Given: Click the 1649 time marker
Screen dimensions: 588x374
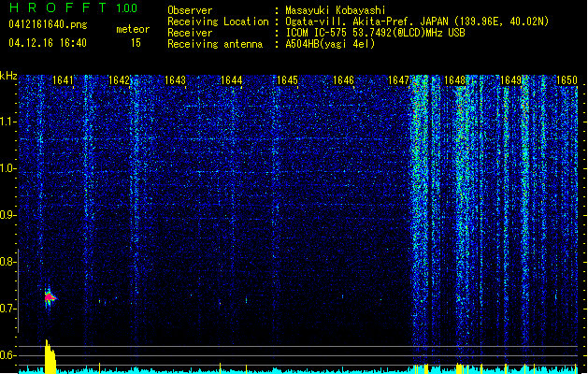Looking at the screenshot, I should [510, 80].
